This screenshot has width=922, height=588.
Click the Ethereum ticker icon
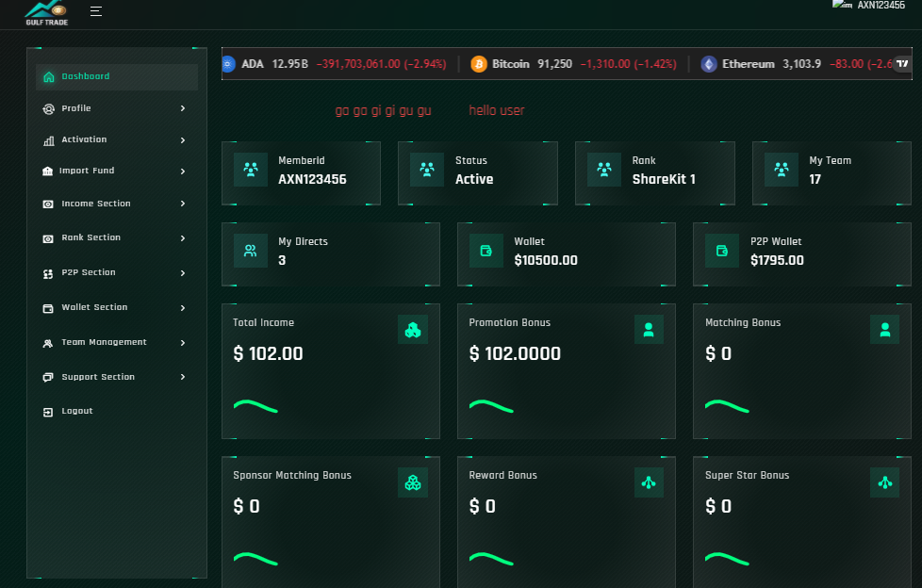coord(709,64)
